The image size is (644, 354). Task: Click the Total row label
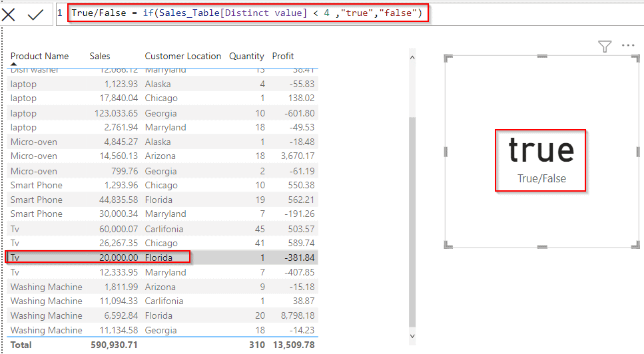tap(21, 345)
